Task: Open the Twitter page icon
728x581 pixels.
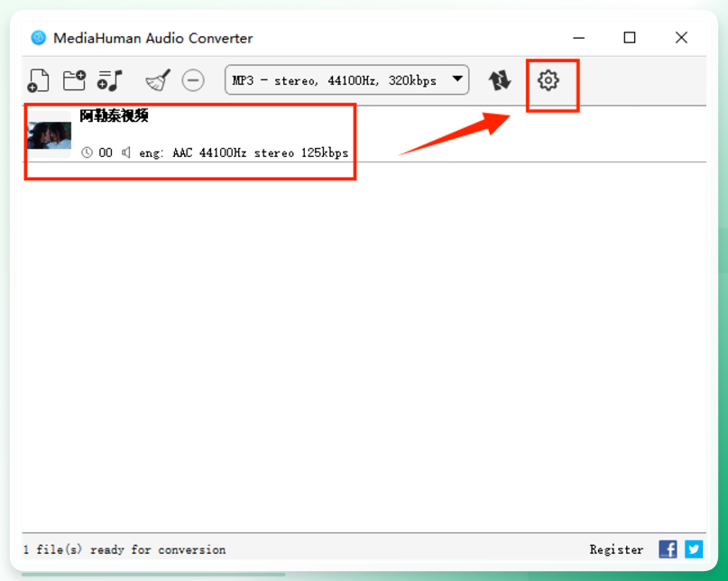Action: coord(694,549)
